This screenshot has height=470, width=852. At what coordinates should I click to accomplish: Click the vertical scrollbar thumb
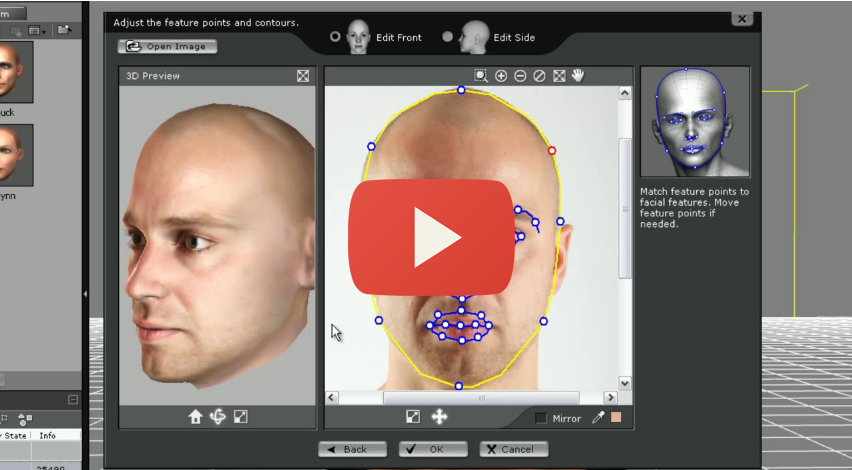coord(625,209)
